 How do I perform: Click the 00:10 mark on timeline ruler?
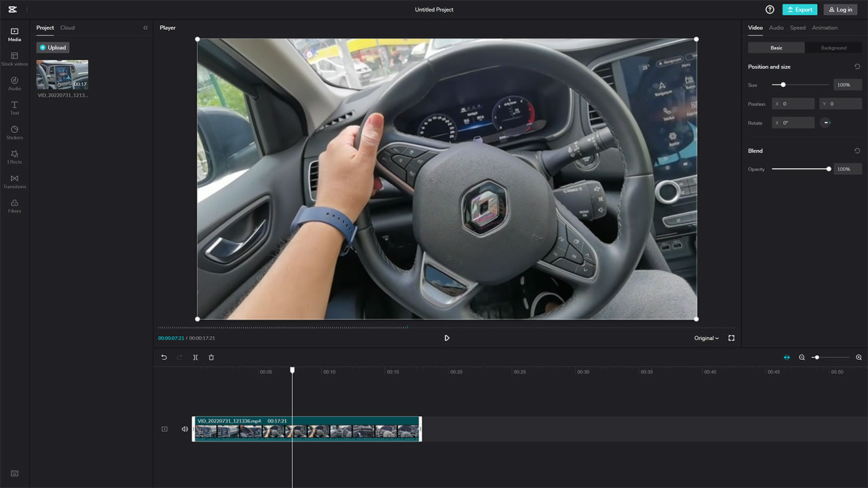(329, 371)
